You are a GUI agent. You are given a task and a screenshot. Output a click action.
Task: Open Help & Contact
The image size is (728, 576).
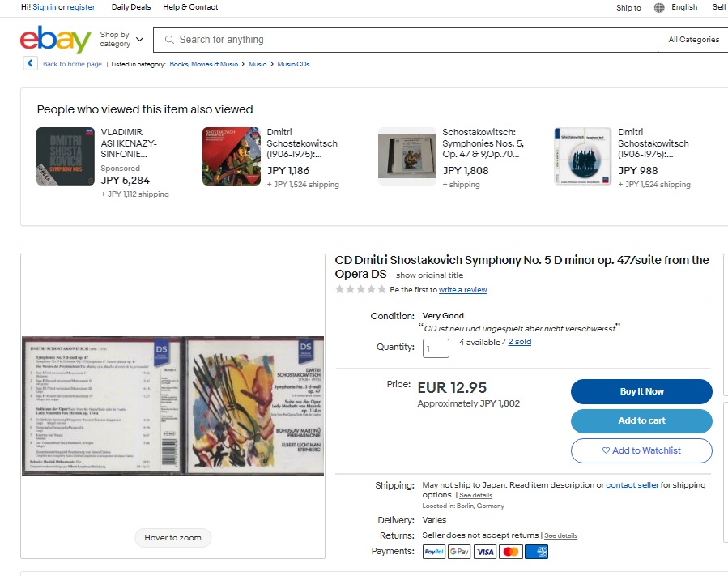click(190, 7)
